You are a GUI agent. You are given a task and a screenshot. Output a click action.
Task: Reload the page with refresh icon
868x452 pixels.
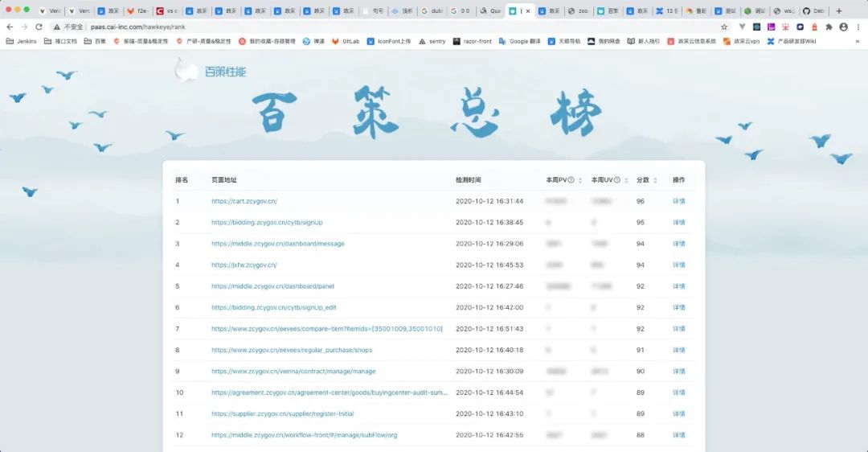[39, 27]
